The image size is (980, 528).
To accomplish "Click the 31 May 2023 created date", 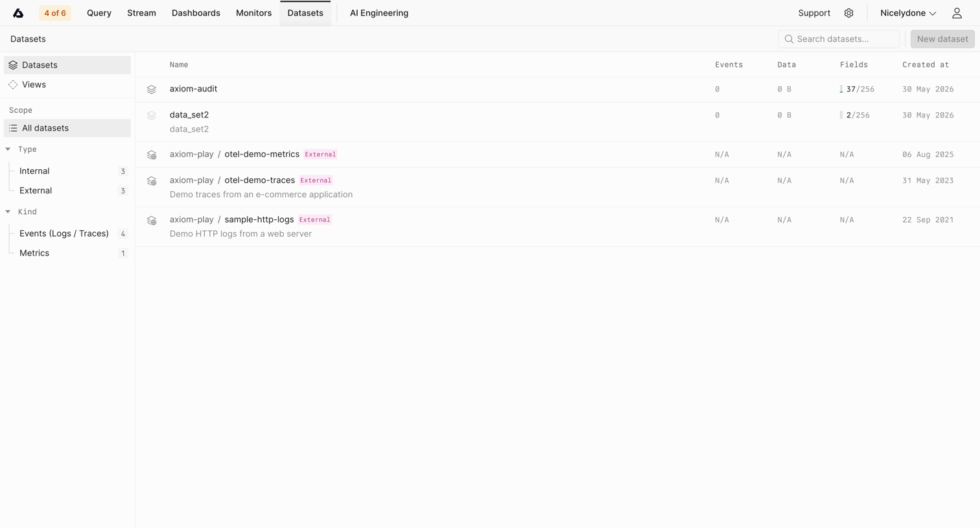I will [927, 180].
